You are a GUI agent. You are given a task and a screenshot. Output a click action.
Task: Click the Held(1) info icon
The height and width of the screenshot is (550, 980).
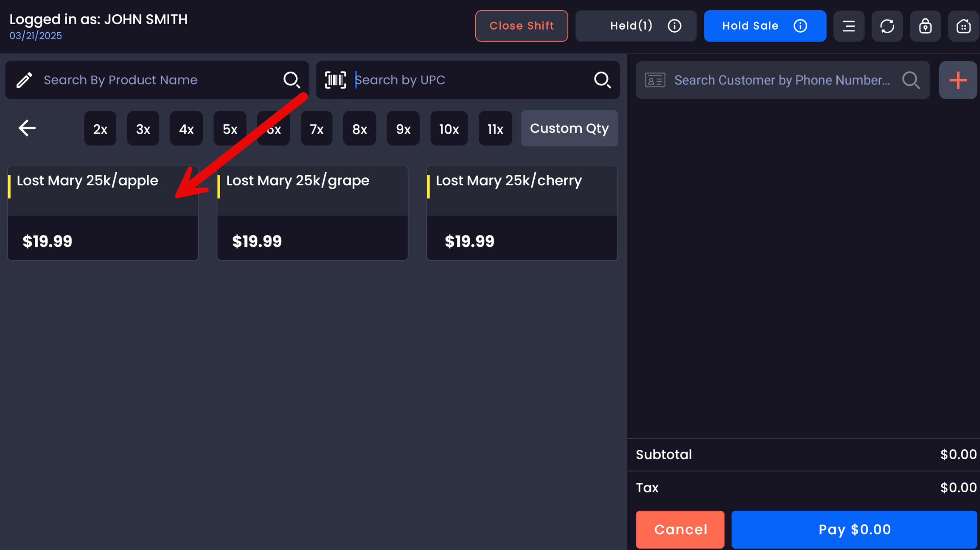[674, 26]
